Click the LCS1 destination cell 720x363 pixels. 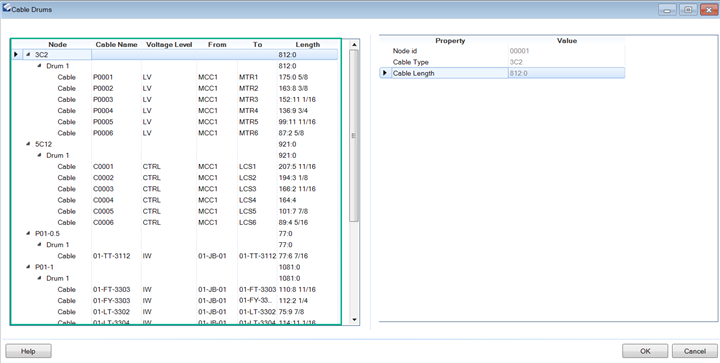click(x=248, y=167)
